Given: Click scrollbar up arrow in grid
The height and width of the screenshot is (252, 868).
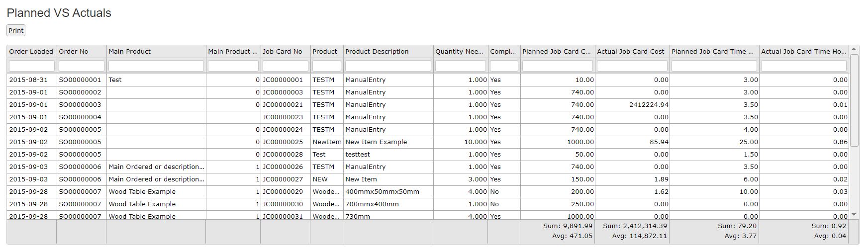Looking at the screenshot, I should tap(854, 49).
